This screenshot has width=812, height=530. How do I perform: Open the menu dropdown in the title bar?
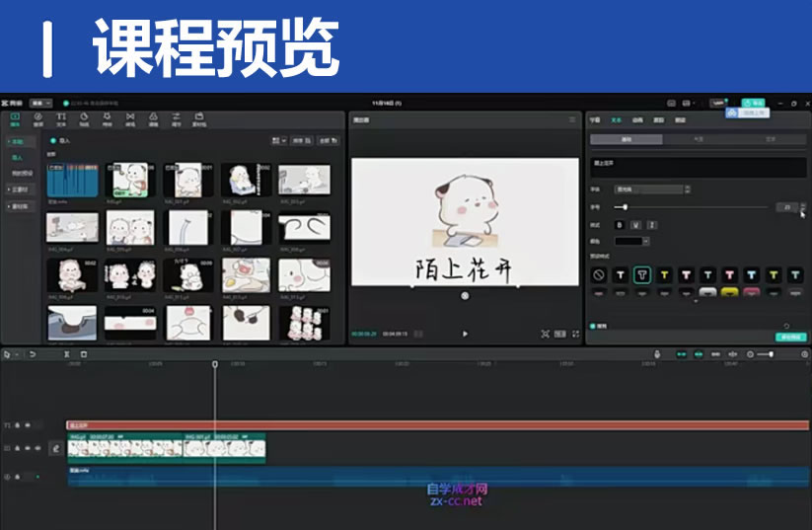pyautogui.click(x=40, y=103)
